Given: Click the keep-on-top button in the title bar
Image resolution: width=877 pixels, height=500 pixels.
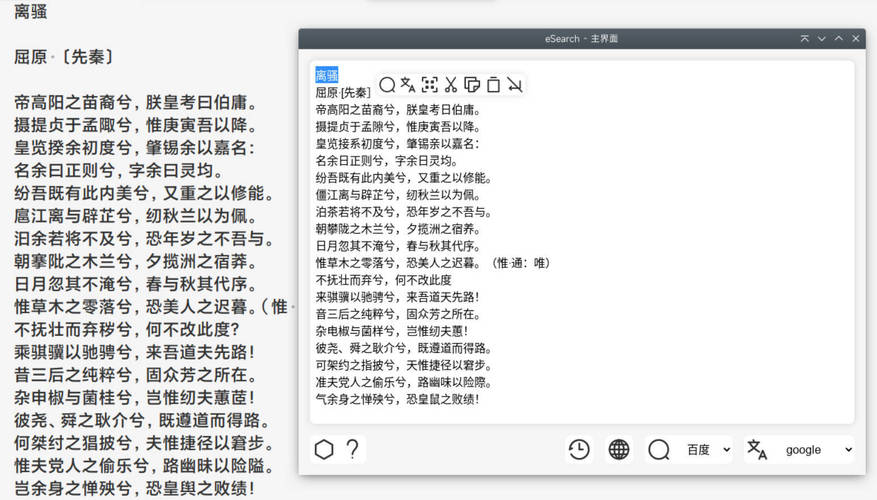Looking at the screenshot, I should pyautogui.click(x=805, y=38).
